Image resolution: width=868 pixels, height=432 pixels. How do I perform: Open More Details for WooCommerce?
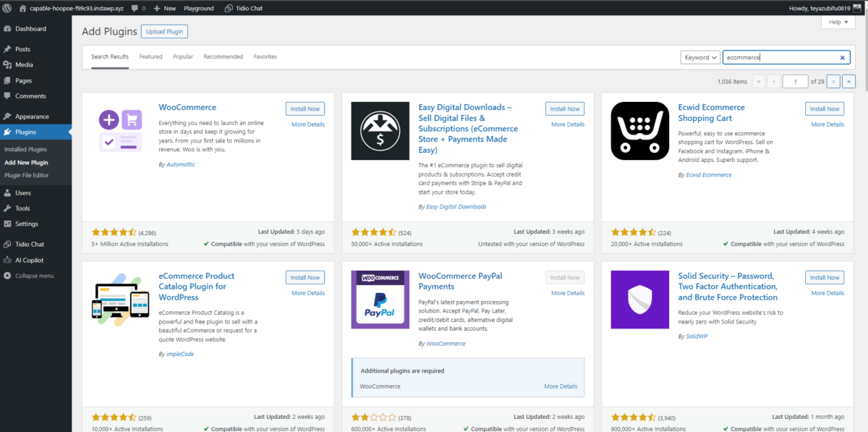point(308,124)
